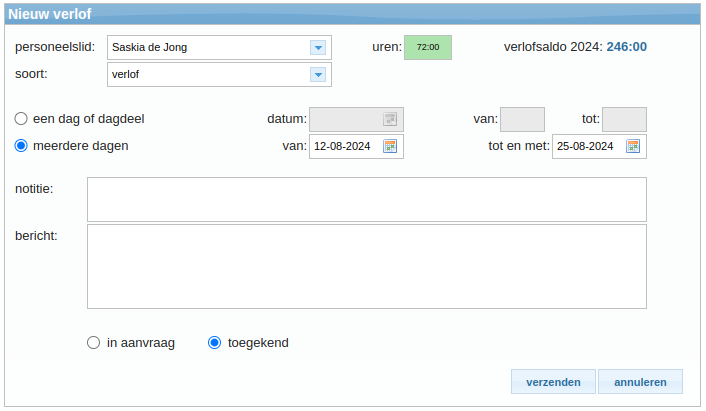
Task: Click into the notitie text field
Action: [x=366, y=199]
